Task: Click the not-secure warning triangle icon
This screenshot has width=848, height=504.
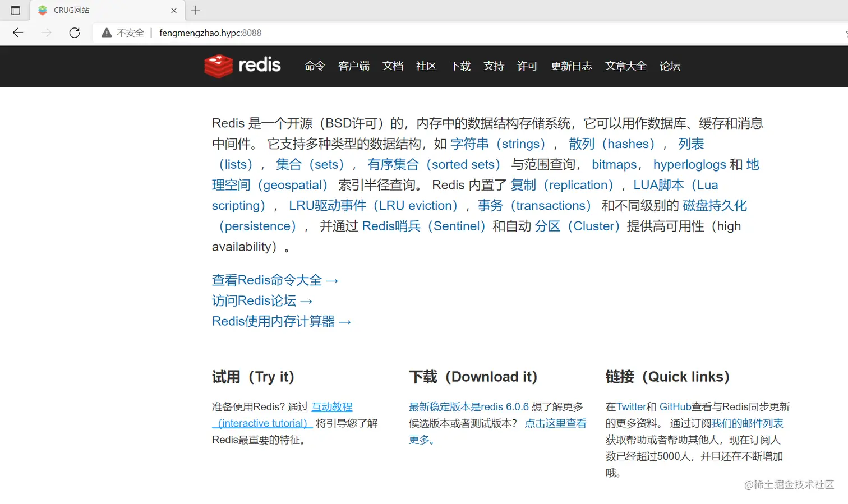Action: pos(107,33)
